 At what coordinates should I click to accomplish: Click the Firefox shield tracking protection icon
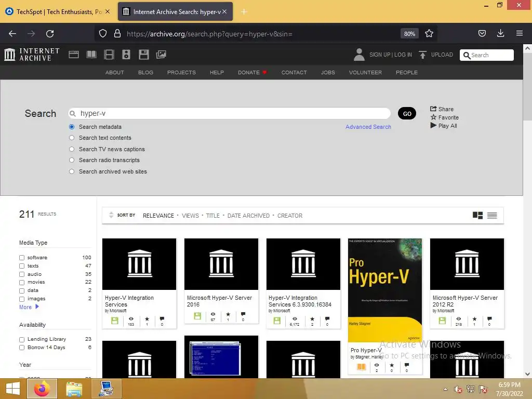(103, 34)
